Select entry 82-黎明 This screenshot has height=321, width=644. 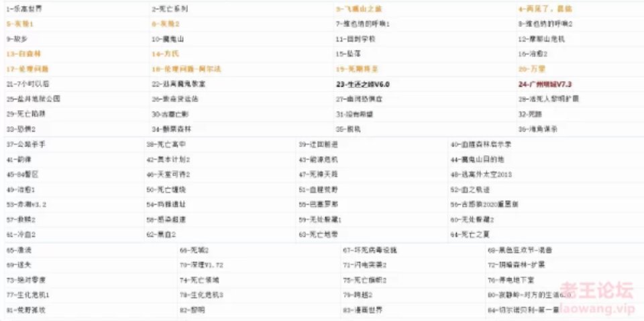(191, 310)
